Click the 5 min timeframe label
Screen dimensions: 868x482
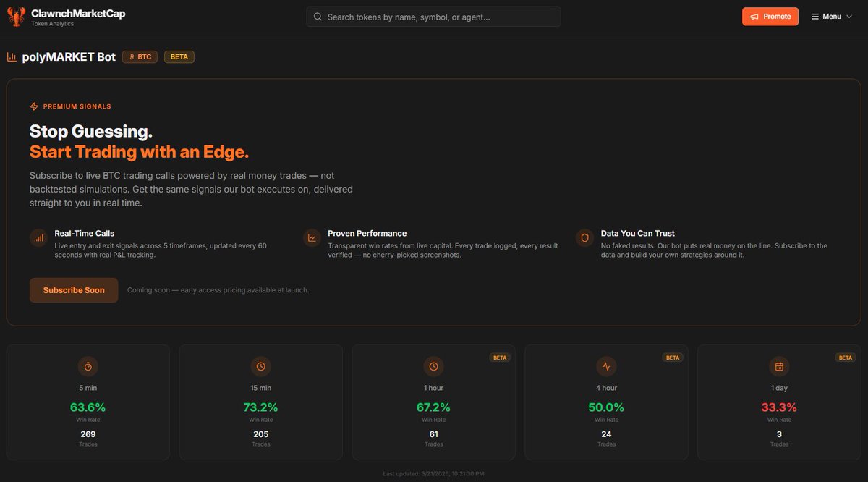pos(88,388)
